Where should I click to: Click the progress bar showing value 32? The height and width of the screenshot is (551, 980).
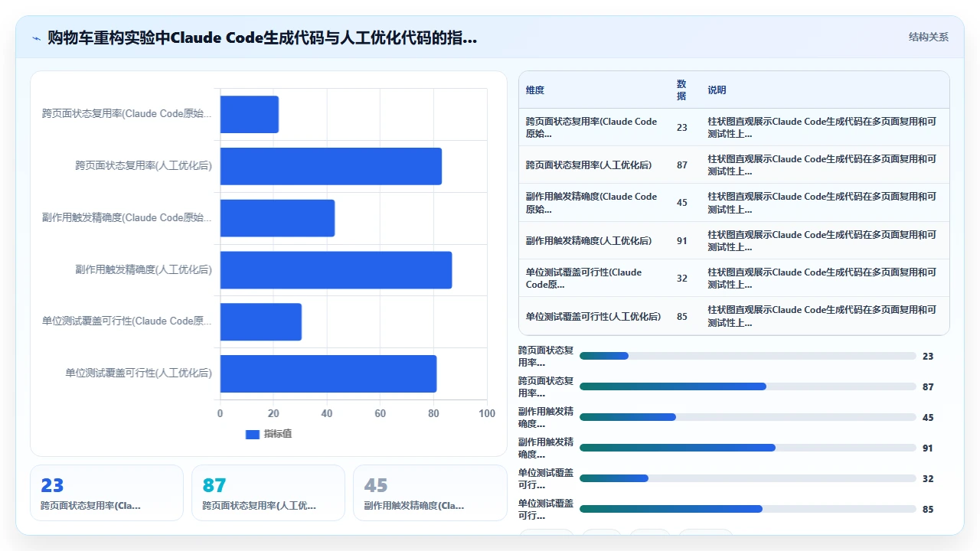tap(748, 478)
